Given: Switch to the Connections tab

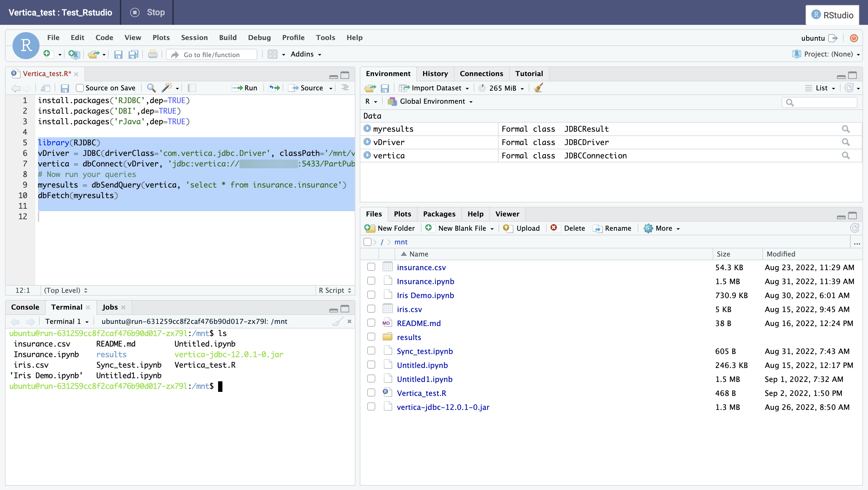Looking at the screenshot, I should (481, 74).
